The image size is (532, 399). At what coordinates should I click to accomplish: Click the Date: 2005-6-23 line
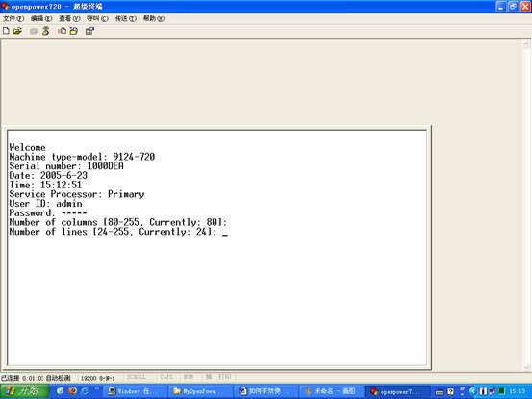48,175
